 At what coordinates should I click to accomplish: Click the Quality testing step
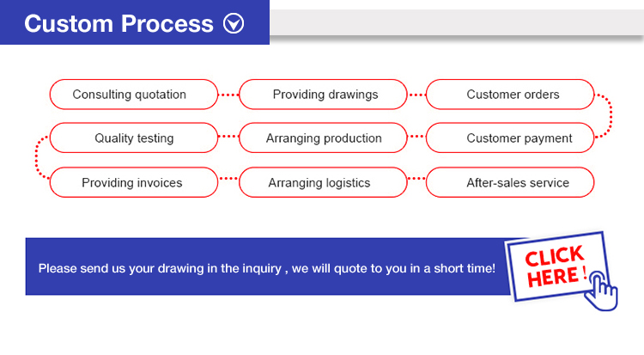point(134,138)
